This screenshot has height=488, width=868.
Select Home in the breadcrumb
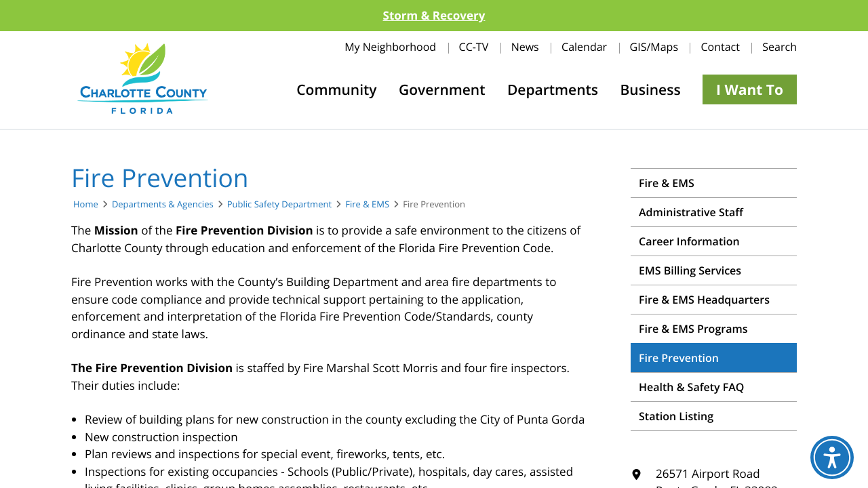(85, 204)
